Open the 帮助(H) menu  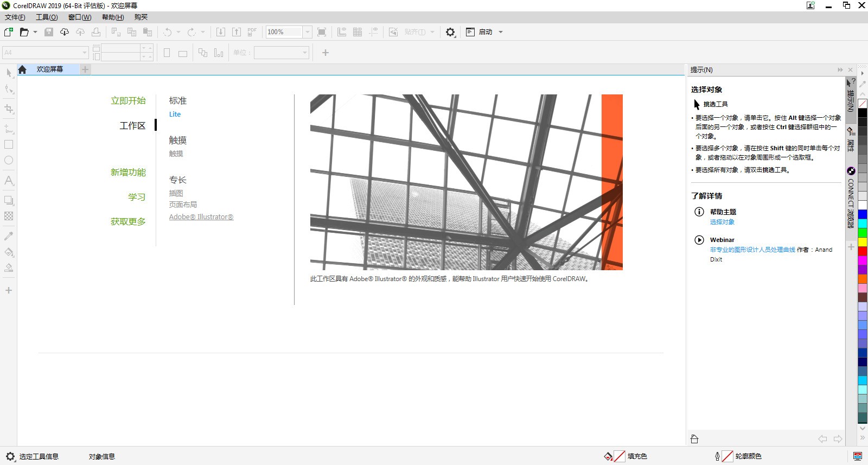(112, 17)
